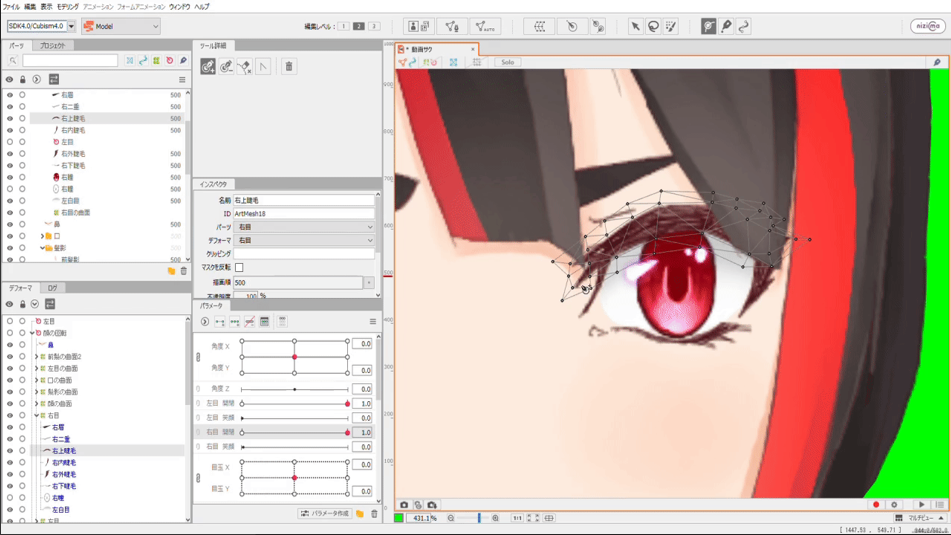Screen dimensions: 951x535
Task: Expand 前髪の曲面2 in Deformer tree
Action: click(x=36, y=357)
